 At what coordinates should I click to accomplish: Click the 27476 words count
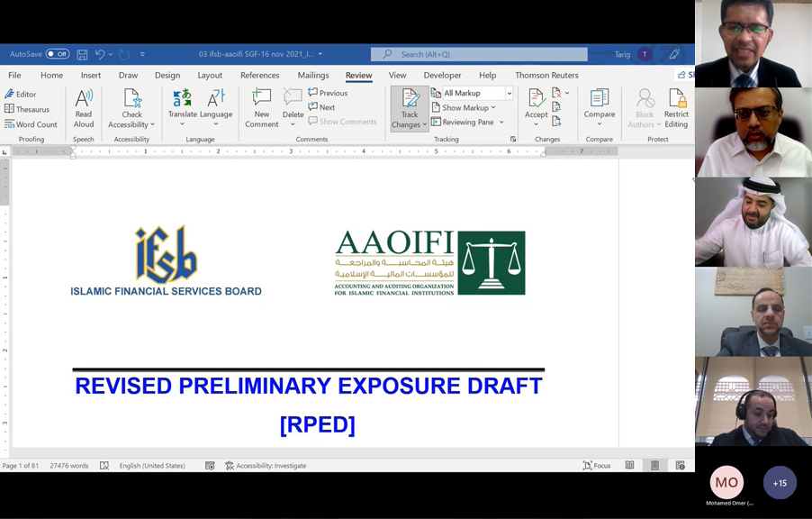click(x=69, y=466)
